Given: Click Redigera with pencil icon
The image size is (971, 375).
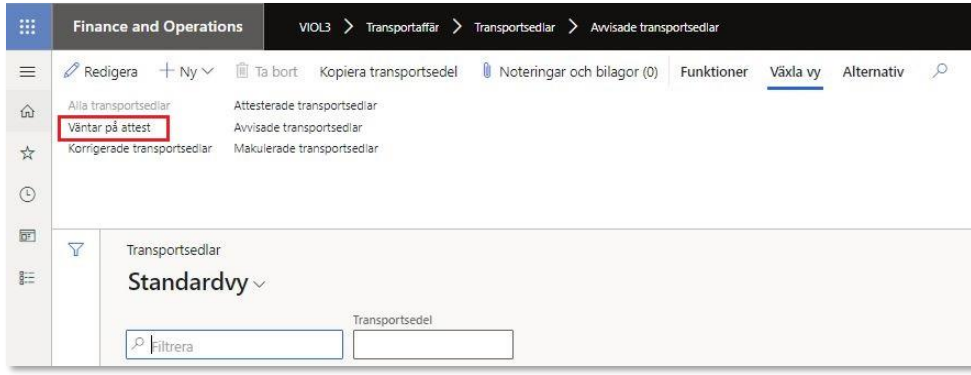Looking at the screenshot, I should pyautogui.click(x=101, y=72).
